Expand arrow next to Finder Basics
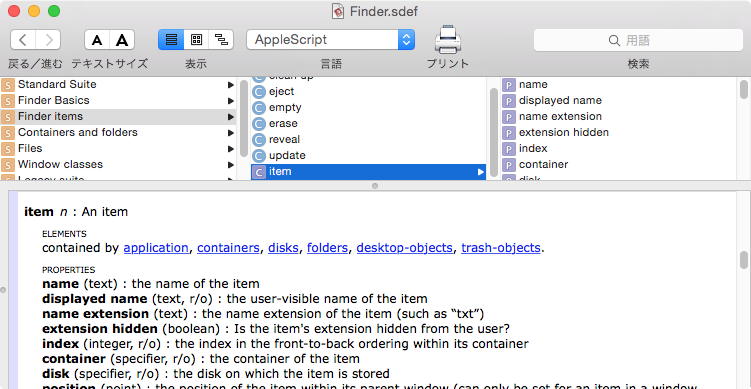Viewport: 751px width, 389px height. (231, 101)
